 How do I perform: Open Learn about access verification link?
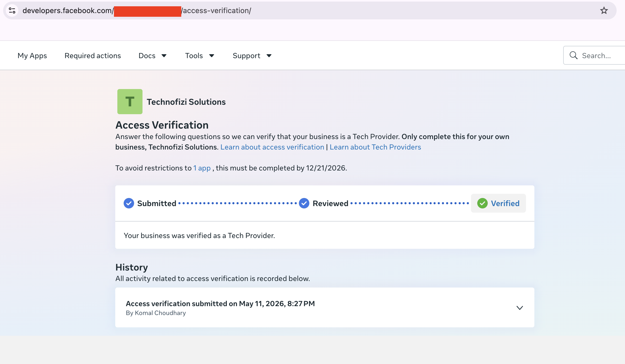(x=272, y=147)
